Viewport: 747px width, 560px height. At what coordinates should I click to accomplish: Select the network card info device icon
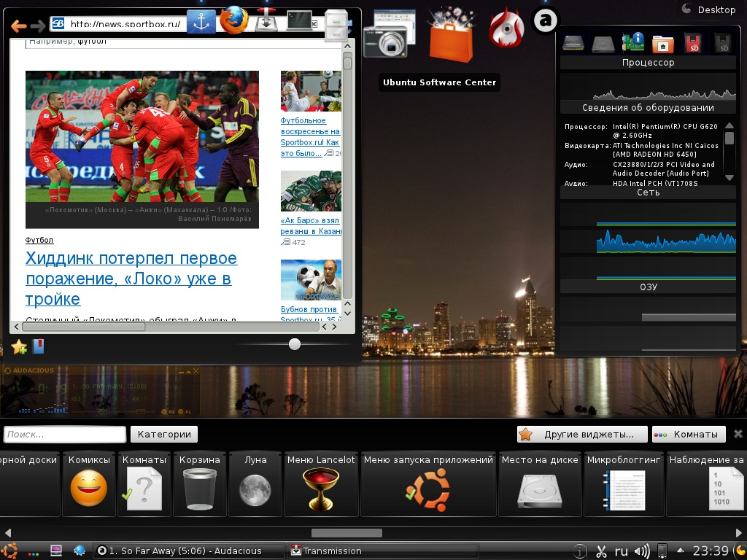(633, 42)
